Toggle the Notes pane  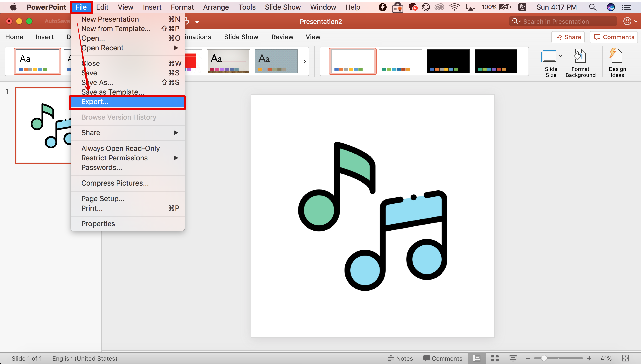[400, 358]
